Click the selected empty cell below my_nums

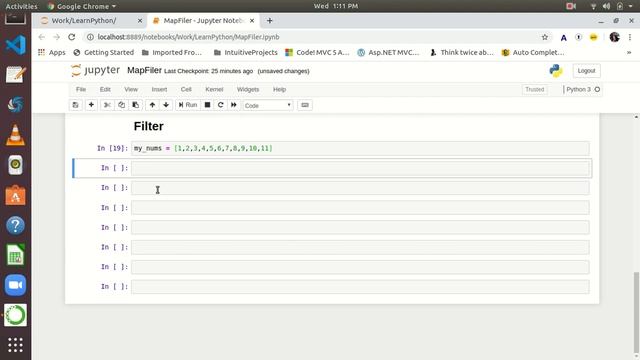tap(360, 168)
